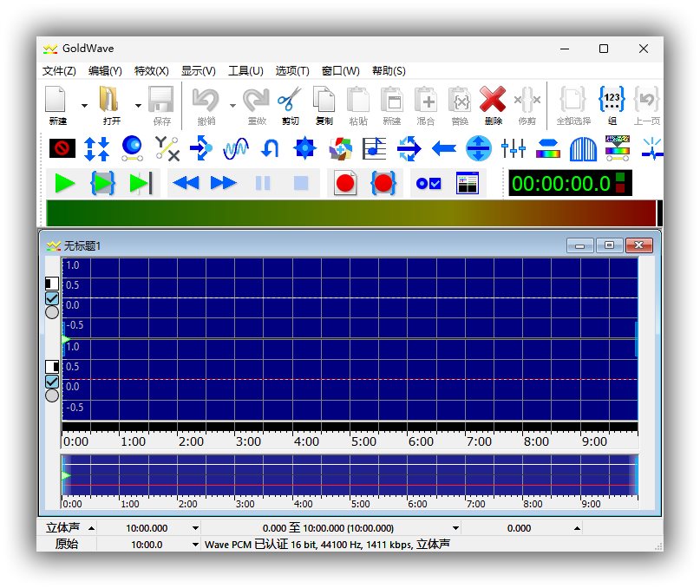
Task: Open the control properties icon (blue dot and checkmark)
Action: pyautogui.click(x=429, y=183)
